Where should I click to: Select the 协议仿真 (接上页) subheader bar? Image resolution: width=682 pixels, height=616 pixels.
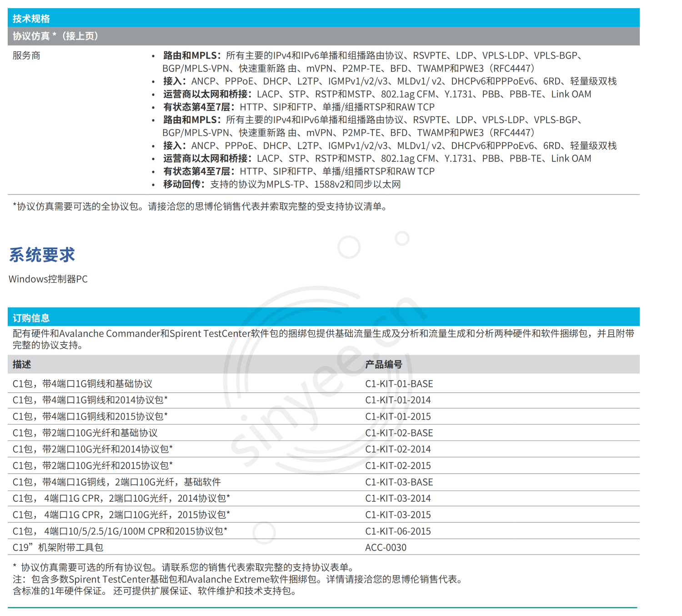(x=55, y=36)
